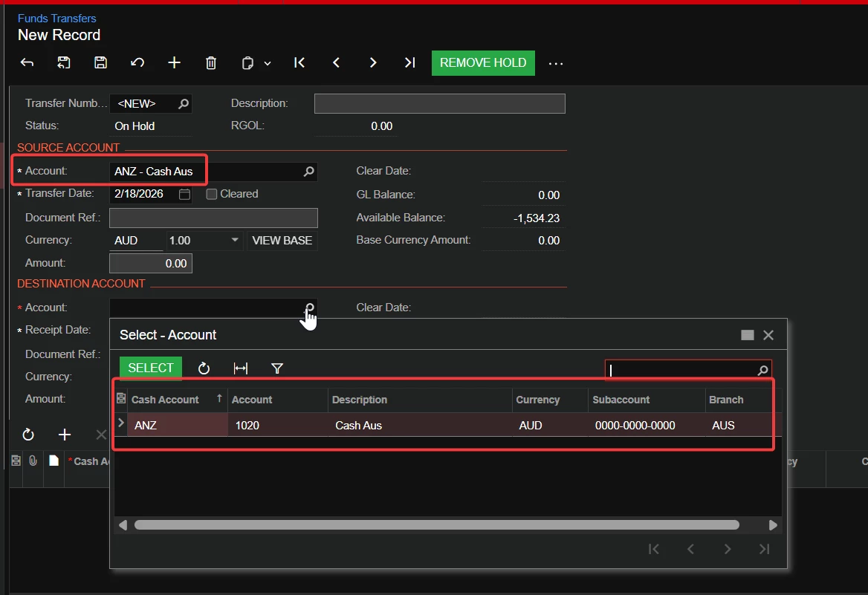This screenshot has width=868, height=595.
Task: Click the fit-to-width columns icon
Action: [241, 368]
